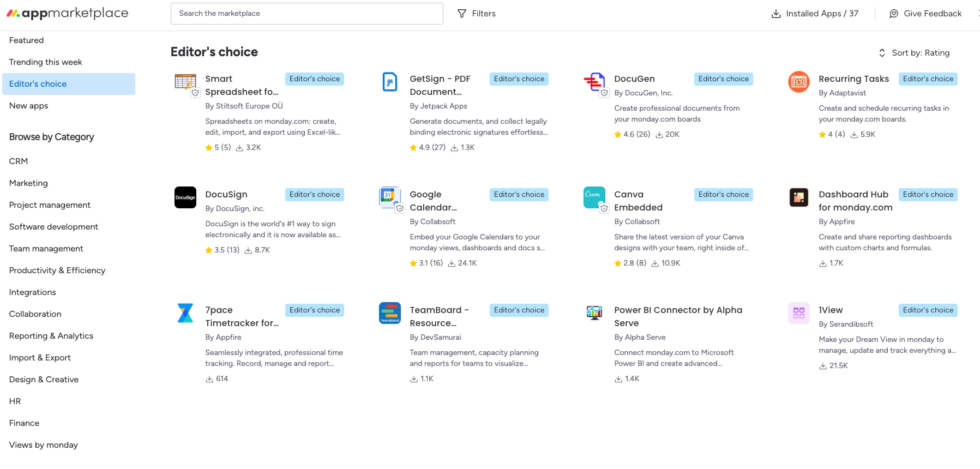Click the appmarketplace logo

(68, 13)
